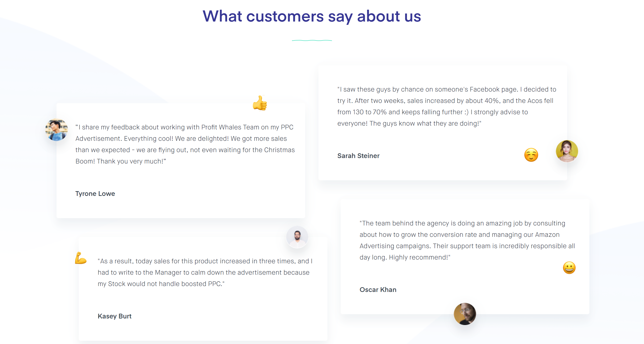Click Kasey Burt's avatar image
644x344 pixels.
[x=297, y=237]
